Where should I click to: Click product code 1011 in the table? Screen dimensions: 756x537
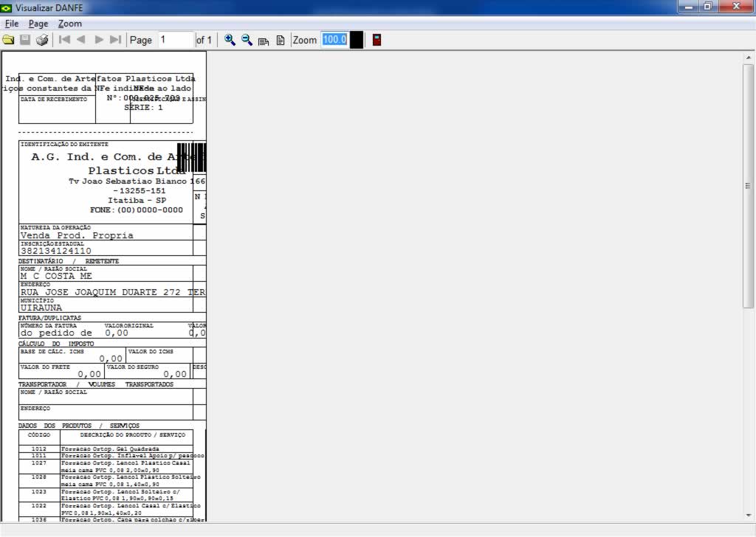pos(39,456)
